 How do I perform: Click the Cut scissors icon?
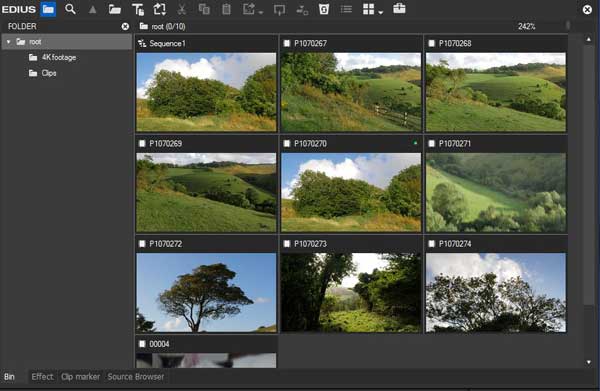pyautogui.click(x=182, y=9)
